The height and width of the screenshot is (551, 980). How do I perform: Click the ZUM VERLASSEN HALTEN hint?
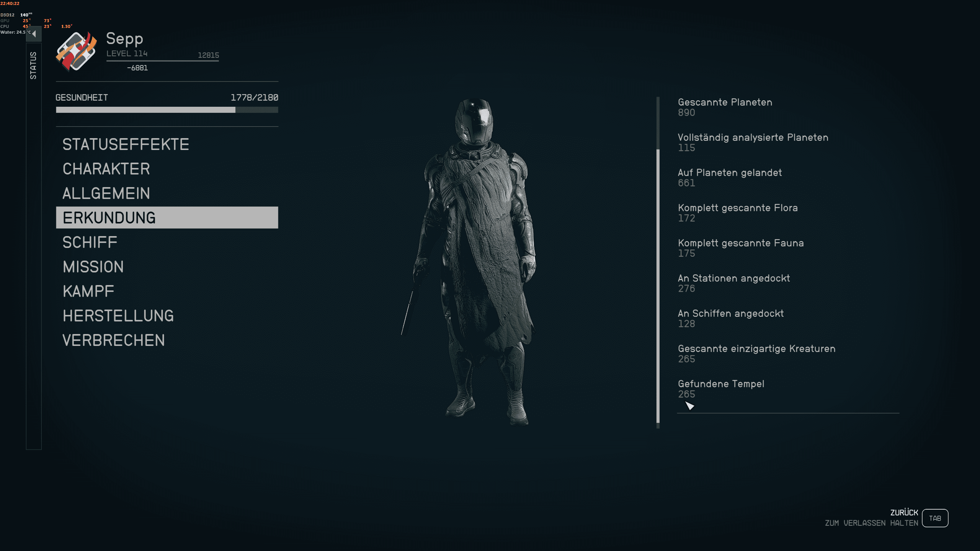tap(872, 523)
